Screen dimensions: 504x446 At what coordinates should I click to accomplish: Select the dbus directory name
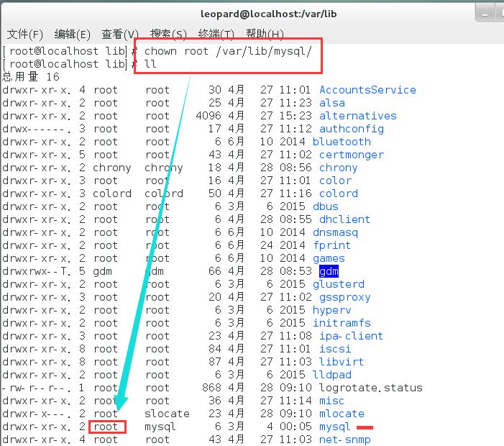[326, 206]
